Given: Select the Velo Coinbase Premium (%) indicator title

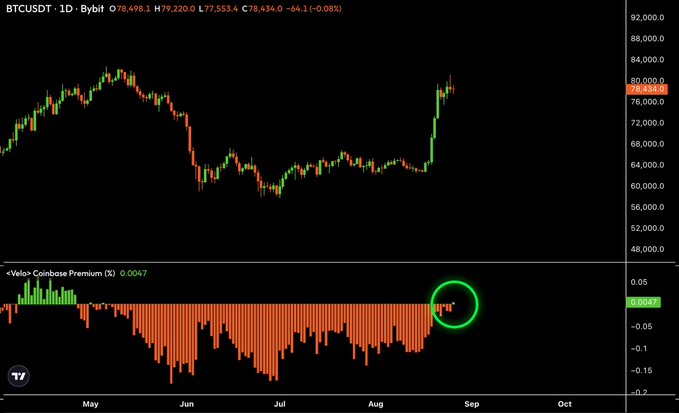Looking at the screenshot, I should pos(61,273).
